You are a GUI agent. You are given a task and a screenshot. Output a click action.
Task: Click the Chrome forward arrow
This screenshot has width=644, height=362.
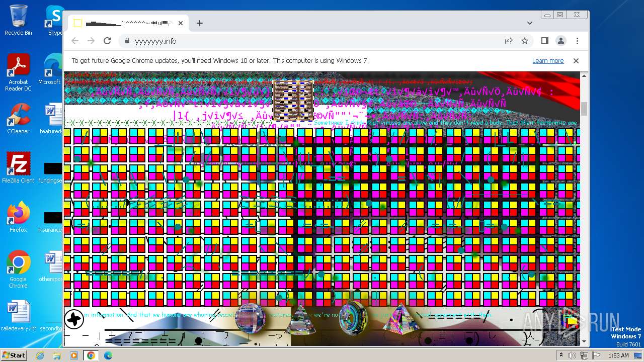(91, 41)
